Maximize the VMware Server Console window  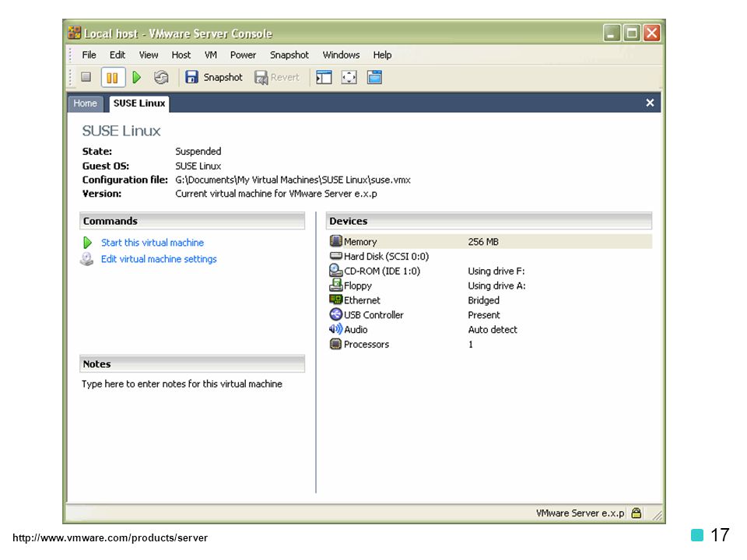tap(632, 33)
